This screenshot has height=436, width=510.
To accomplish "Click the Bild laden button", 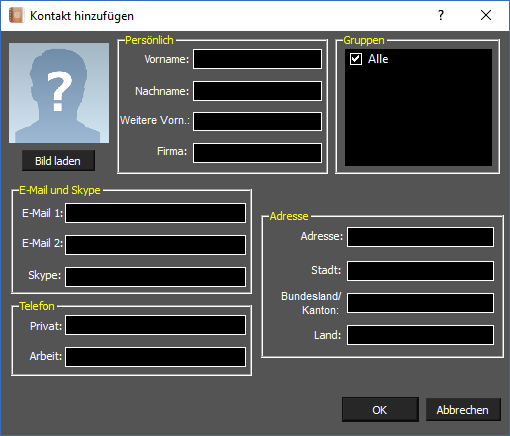I will (58, 161).
